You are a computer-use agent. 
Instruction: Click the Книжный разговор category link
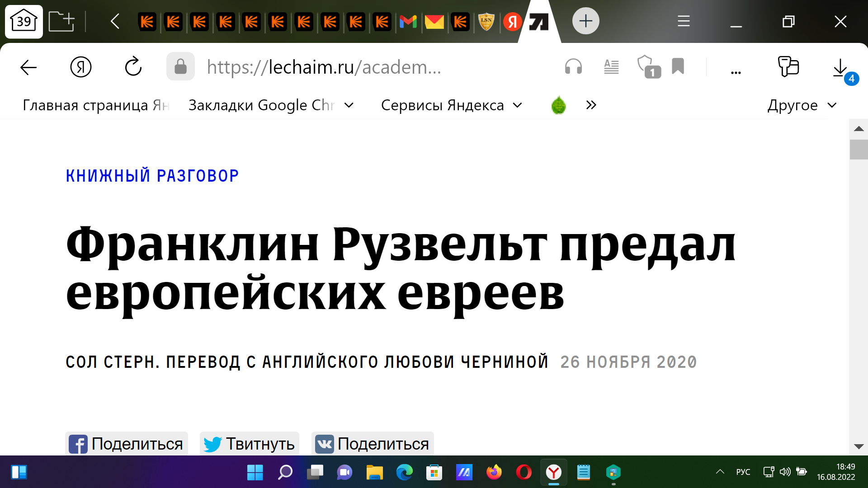click(152, 176)
